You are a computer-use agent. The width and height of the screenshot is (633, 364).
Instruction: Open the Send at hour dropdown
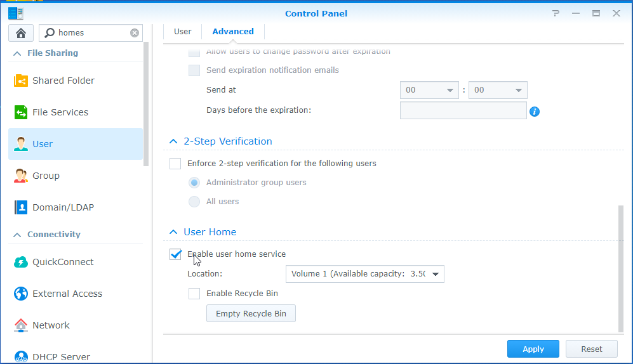coord(429,90)
